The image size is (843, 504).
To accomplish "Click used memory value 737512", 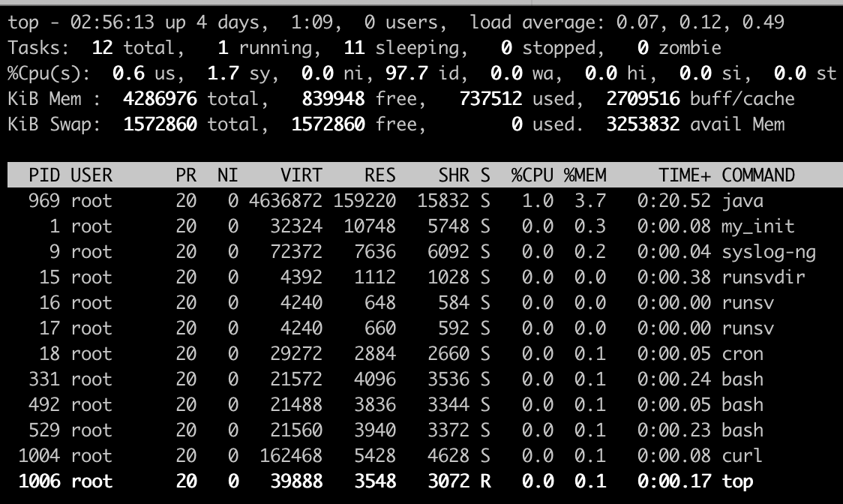I will [x=490, y=99].
